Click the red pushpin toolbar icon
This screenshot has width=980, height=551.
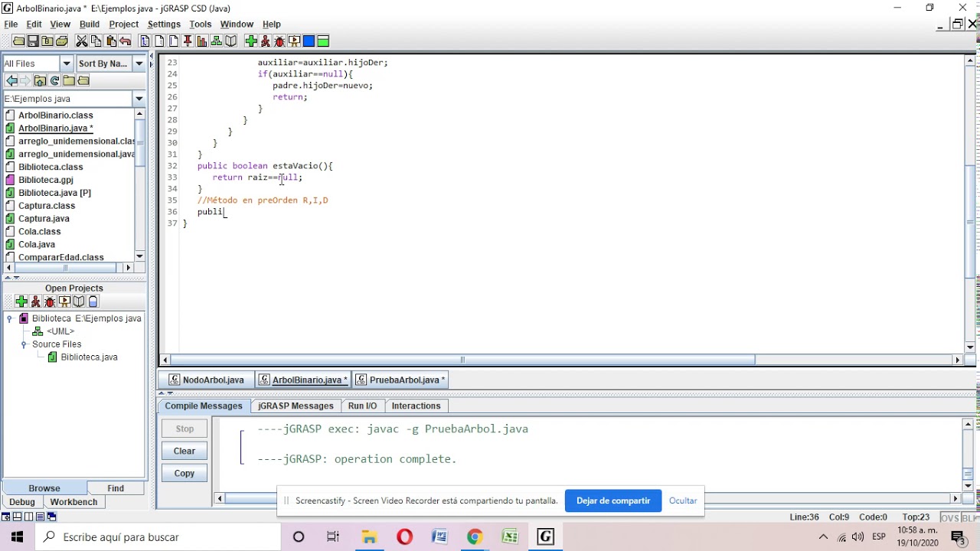(x=188, y=41)
